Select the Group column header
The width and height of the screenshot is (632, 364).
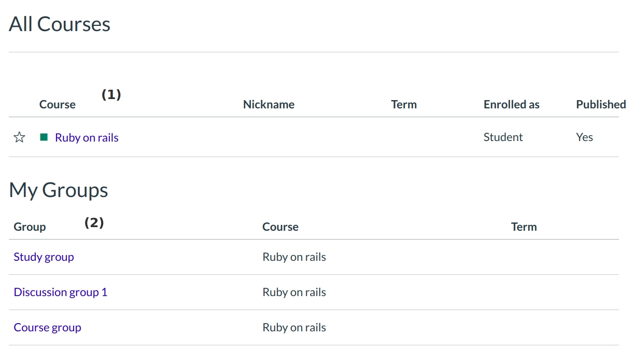(30, 227)
